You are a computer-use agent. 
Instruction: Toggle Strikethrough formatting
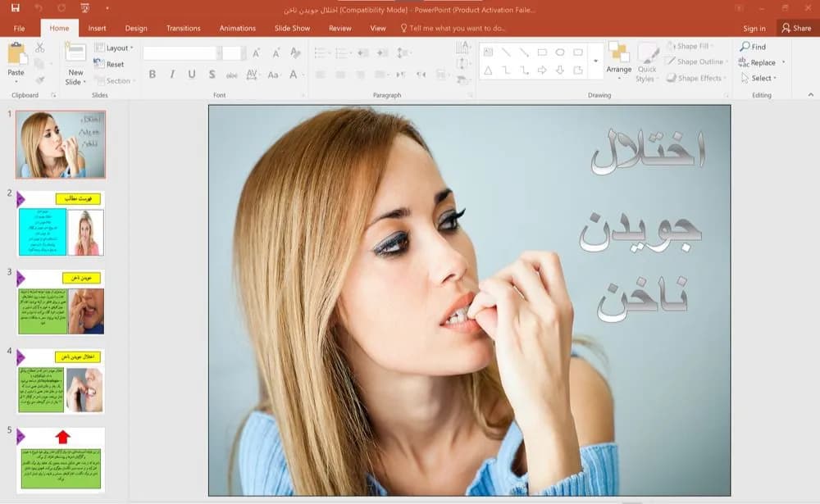[x=232, y=75]
